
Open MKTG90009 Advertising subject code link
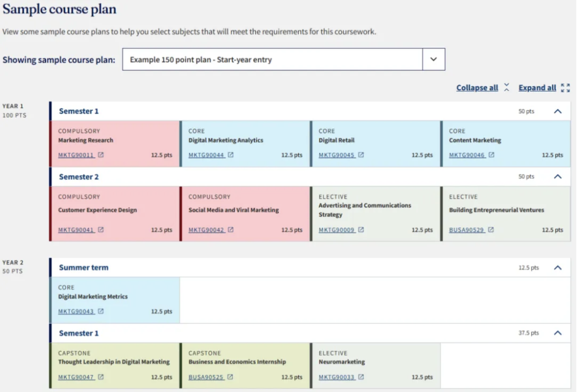pos(336,230)
